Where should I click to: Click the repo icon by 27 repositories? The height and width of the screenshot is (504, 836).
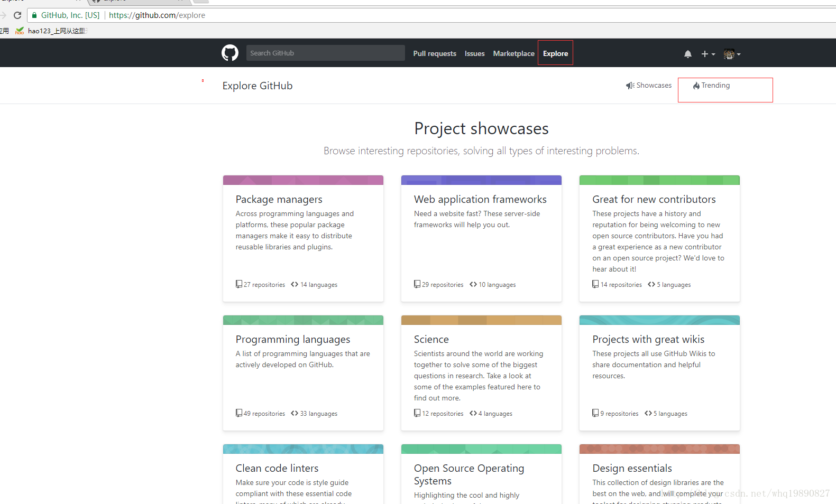(x=239, y=284)
